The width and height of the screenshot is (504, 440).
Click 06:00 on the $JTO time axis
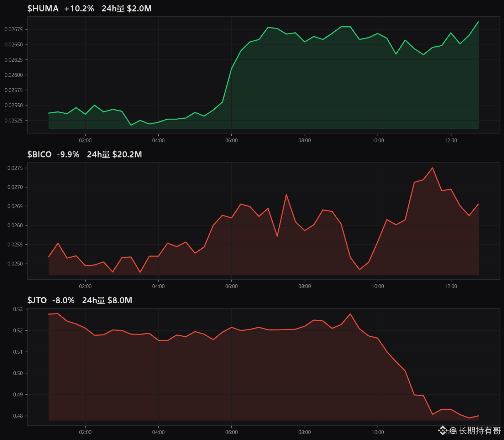coord(232,432)
